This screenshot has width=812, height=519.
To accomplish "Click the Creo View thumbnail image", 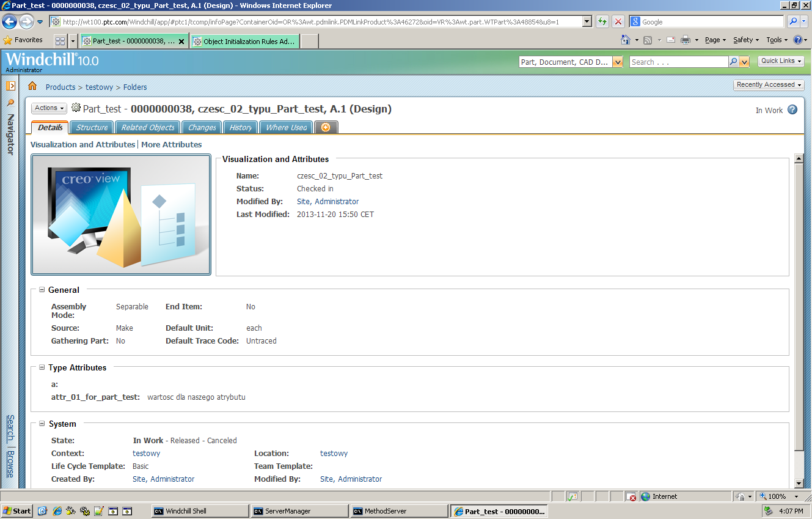I will point(121,215).
